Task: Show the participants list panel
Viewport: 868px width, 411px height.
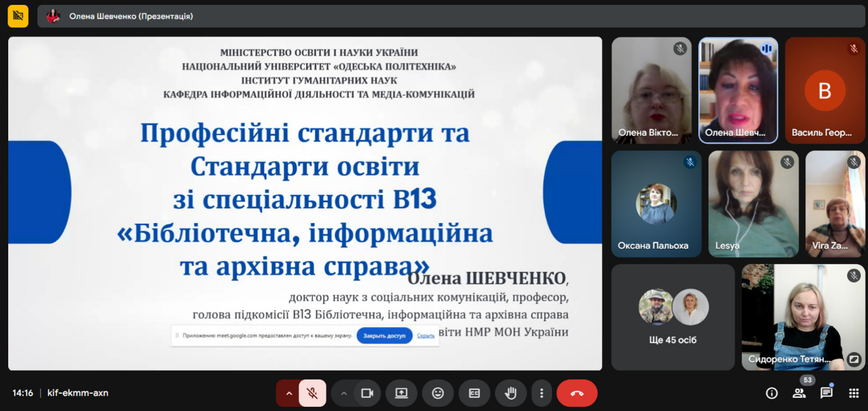Action: (x=799, y=393)
